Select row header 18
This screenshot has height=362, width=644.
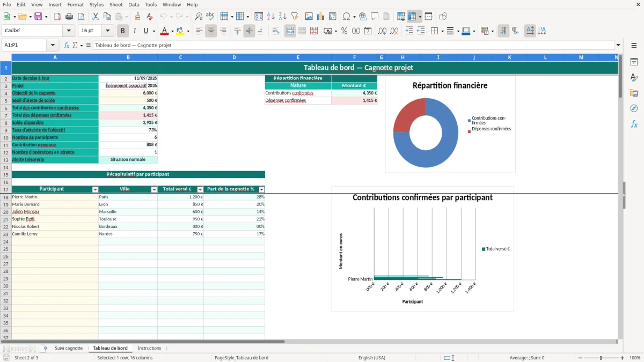[x=6, y=197]
